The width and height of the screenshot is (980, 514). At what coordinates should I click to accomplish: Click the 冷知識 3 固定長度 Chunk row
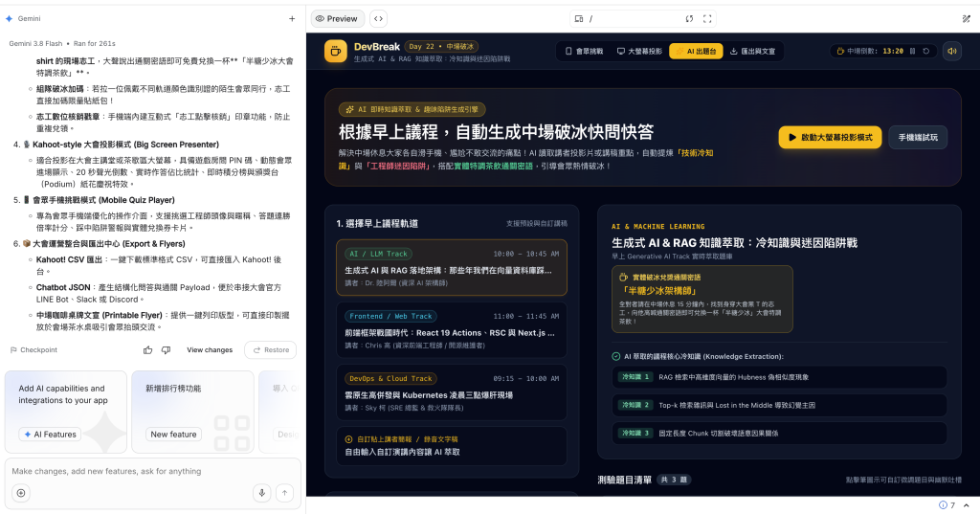tap(779, 434)
